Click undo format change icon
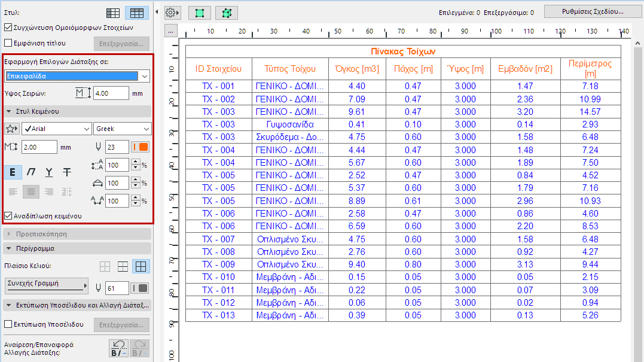The image size is (644, 362). [x=118, y=348]
